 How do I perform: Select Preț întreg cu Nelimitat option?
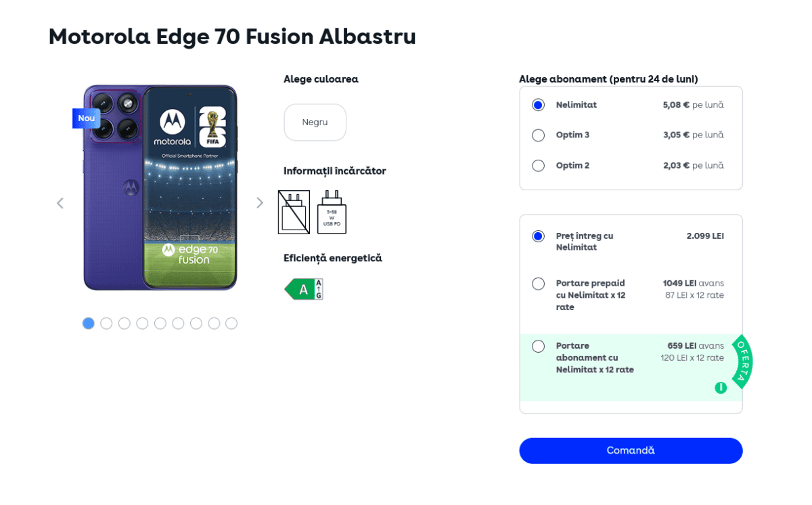click(x=539, y=236)
